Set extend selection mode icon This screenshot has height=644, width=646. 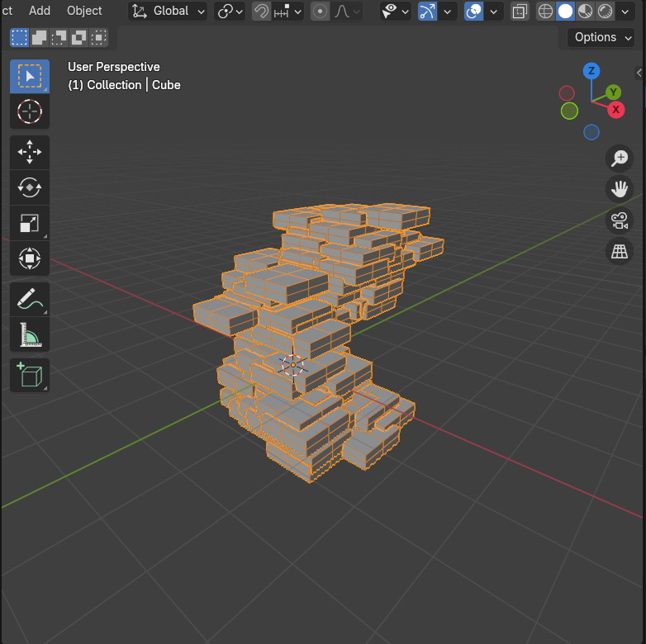pos(39,37)
